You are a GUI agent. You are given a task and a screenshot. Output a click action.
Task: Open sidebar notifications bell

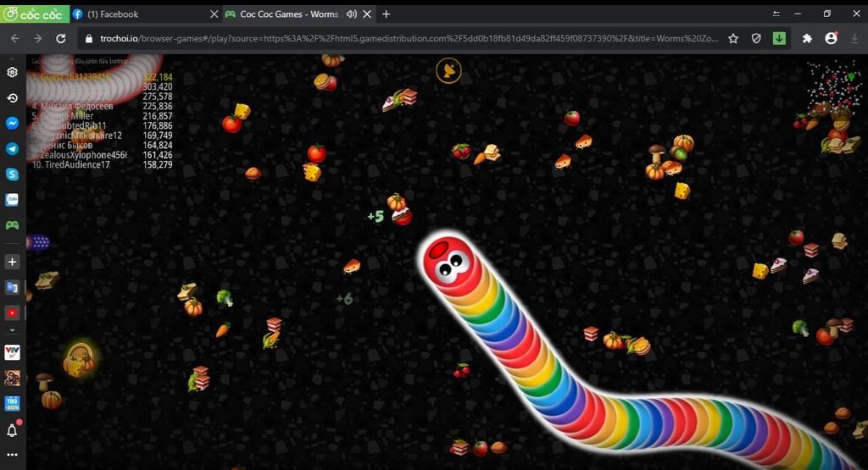coord(12,429)
